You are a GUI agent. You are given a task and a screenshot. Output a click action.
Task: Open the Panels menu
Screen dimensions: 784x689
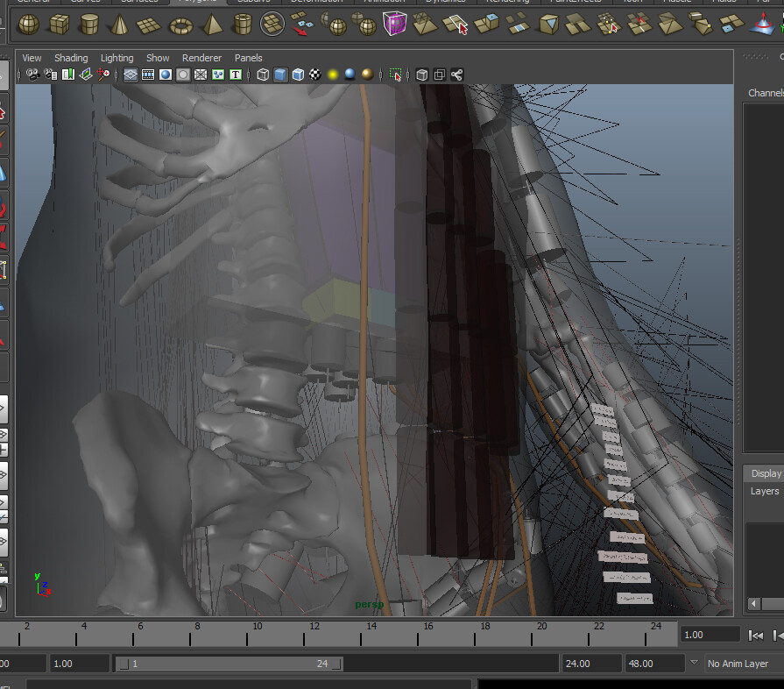248,58
